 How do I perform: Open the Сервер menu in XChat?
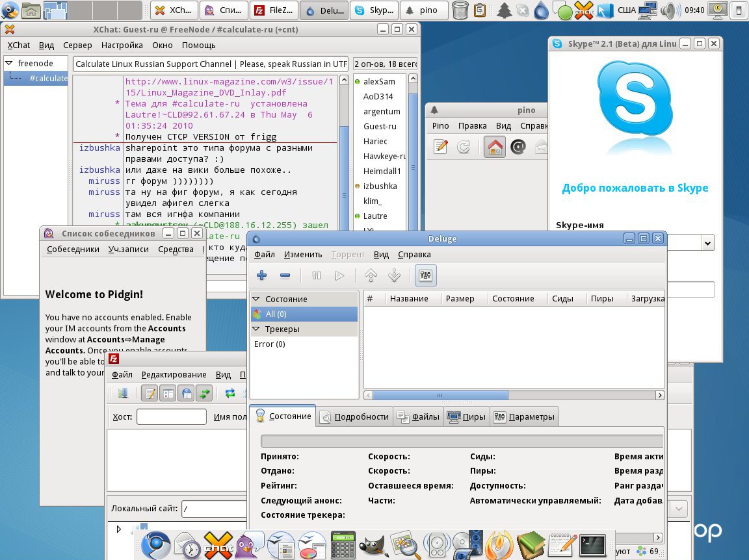pos(77,45)
